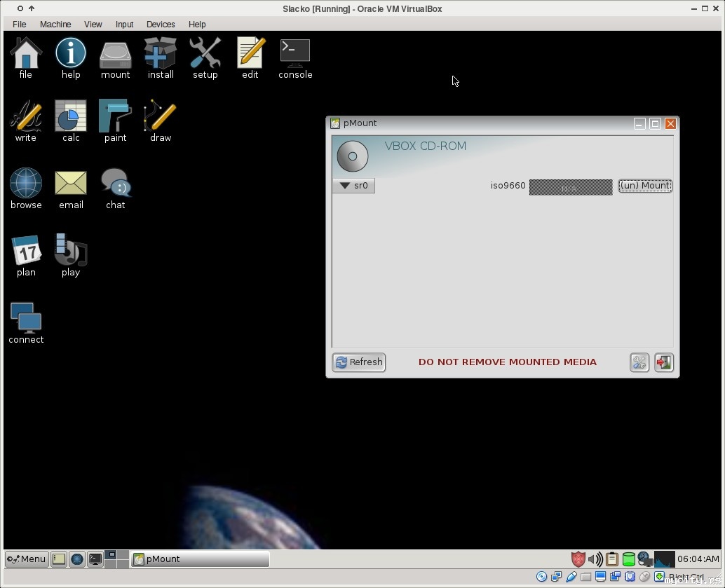725x588 pixels.
Task: Click the CPU load graph in tray
Action: point(665,559)
